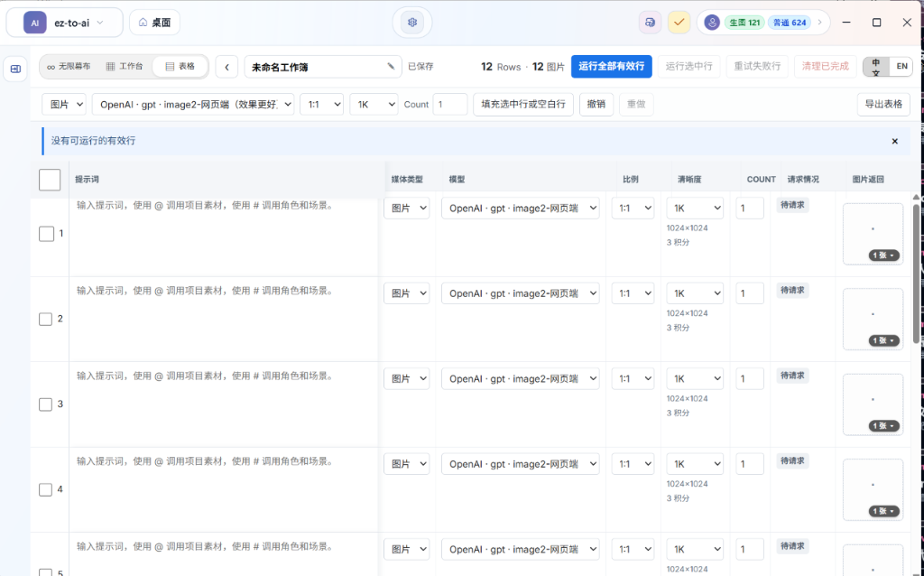924x576 pixels.
Task: Click the table vertical scrollbar thumb
Action: click(916, 273)
